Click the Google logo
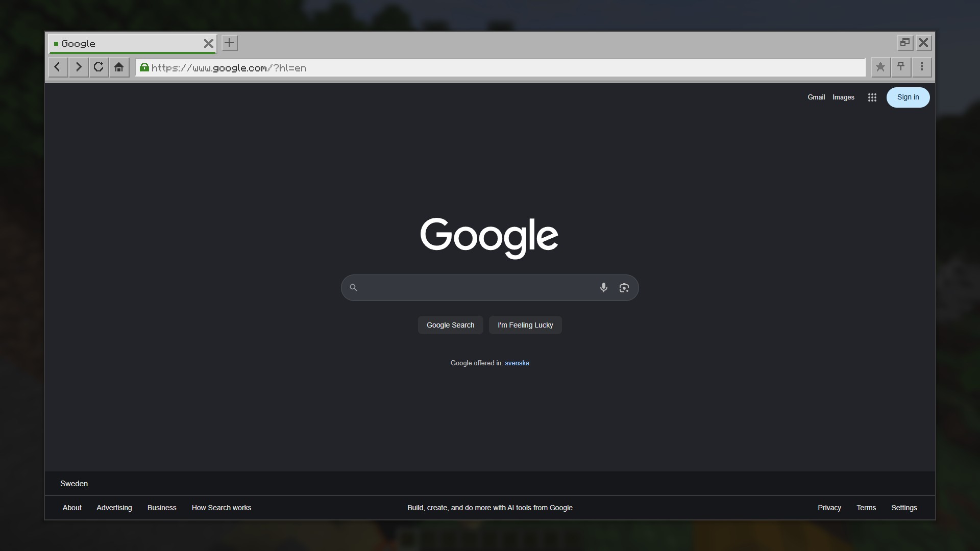Viewport: 980px width, 551px height. click(489, 238)
